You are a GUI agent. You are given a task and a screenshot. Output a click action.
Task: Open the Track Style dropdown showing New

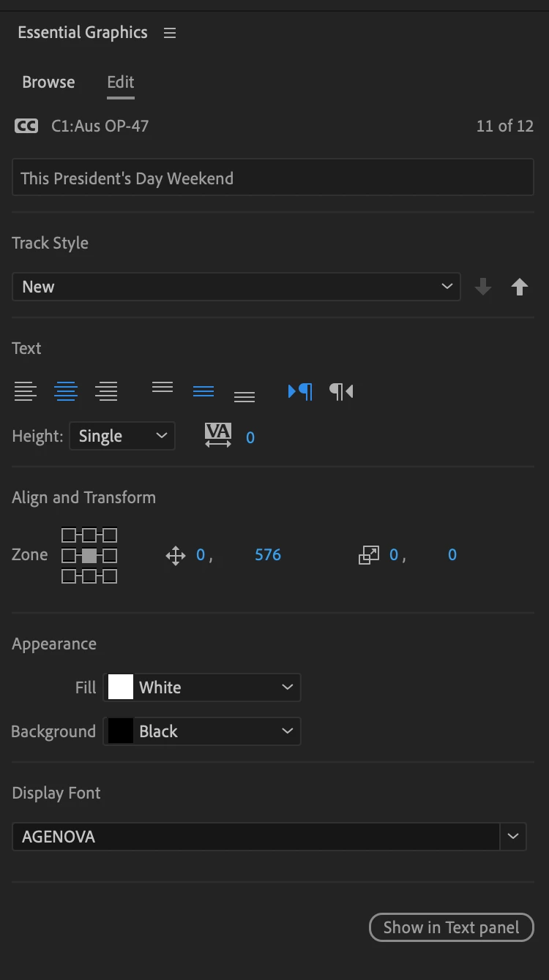click(x=236, y=287)
